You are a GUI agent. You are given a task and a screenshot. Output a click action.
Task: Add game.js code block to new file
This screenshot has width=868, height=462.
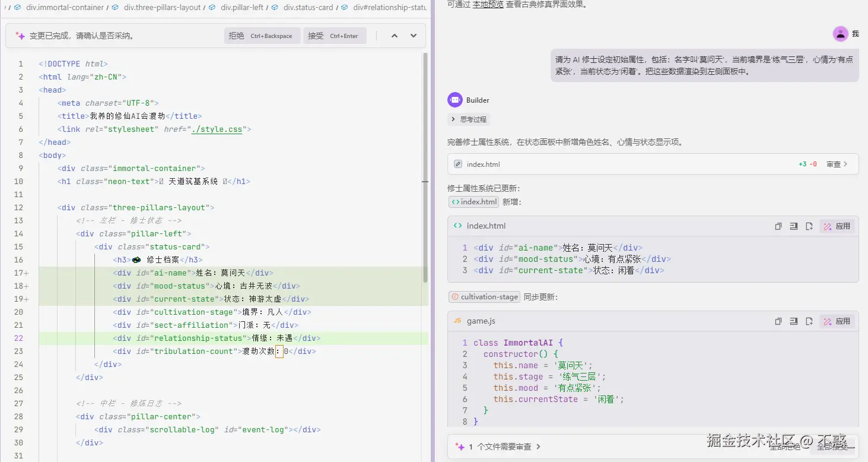(x=809, y=321)
